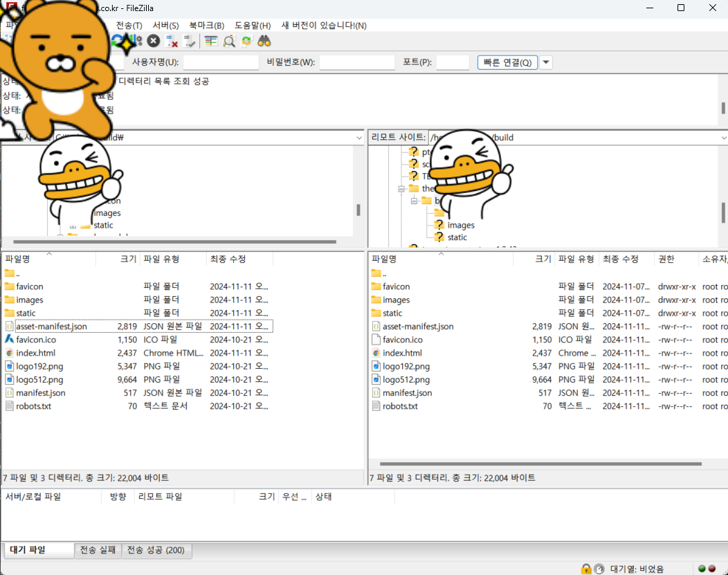Open the 도움말(H) menu
This screenshot has height=575, width=728.
253,26
